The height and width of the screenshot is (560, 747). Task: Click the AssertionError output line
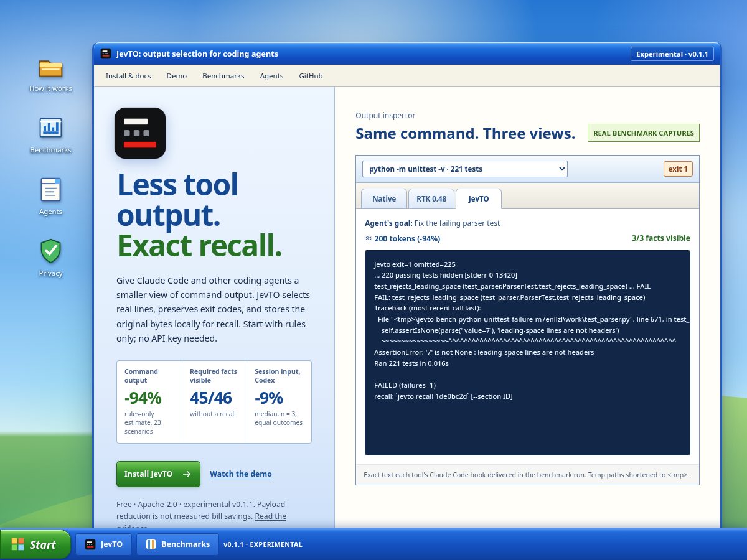tap(484, 352)
